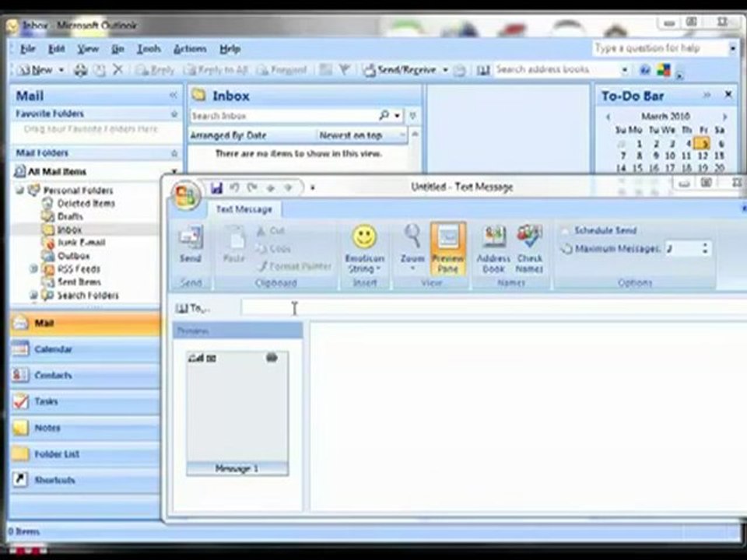Open the Address Book from ribbon
Screen dimensions: 747x560
(x=493, y=249)
